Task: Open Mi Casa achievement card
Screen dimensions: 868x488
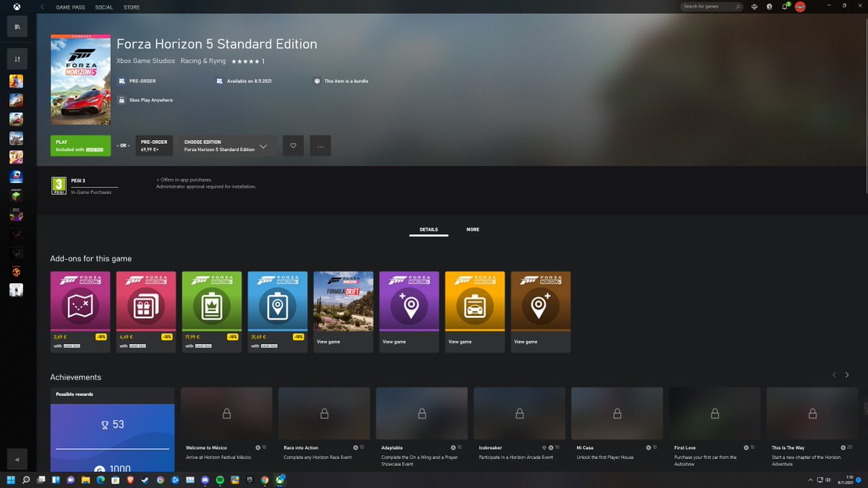Action: [x=617, y=429]
